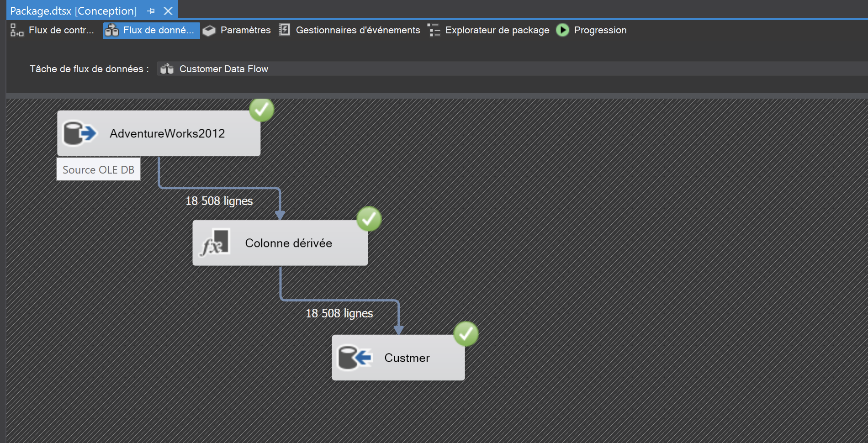Switch to the Flux de données tab
Viewport: 868px width, 443px height.
(x=151, y=30)
